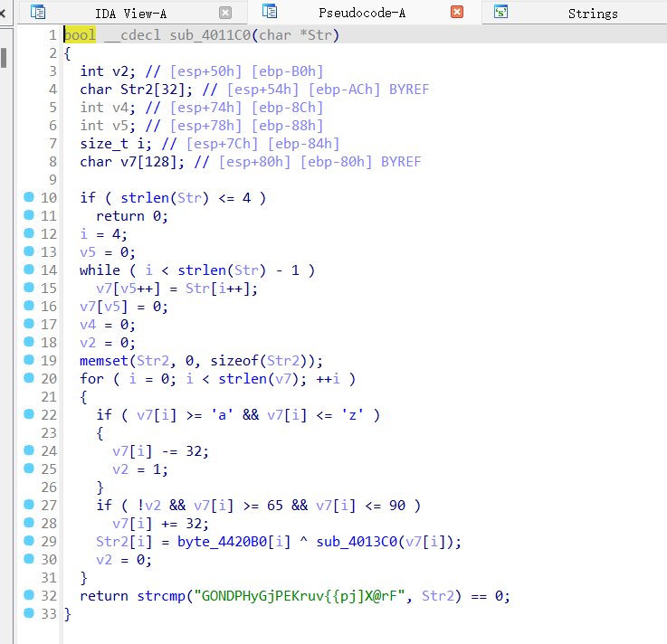667x644 pixels.
Task: Open the sub_4013C0 function call
Action: pos(357,542)
